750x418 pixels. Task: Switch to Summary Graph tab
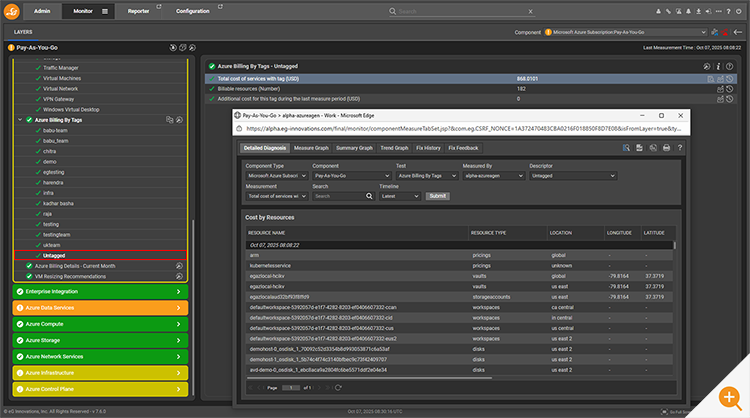pyautogui.click(x=354, y=148)
